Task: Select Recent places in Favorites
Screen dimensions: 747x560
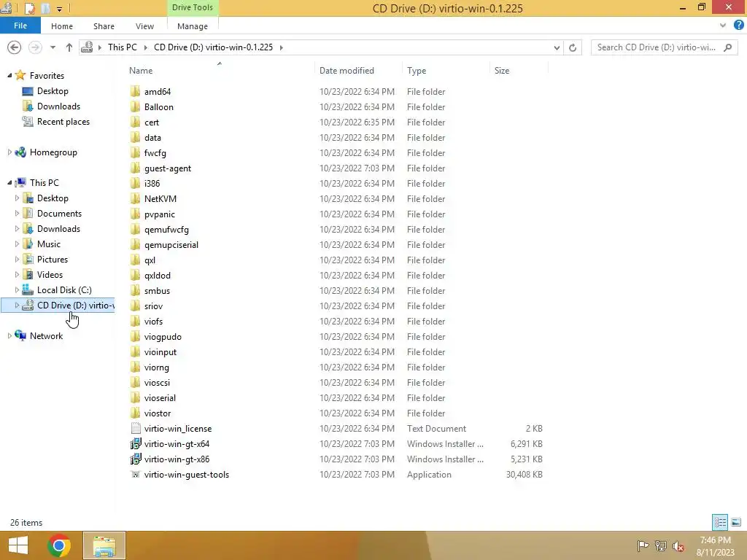Action: pos(63,122)
